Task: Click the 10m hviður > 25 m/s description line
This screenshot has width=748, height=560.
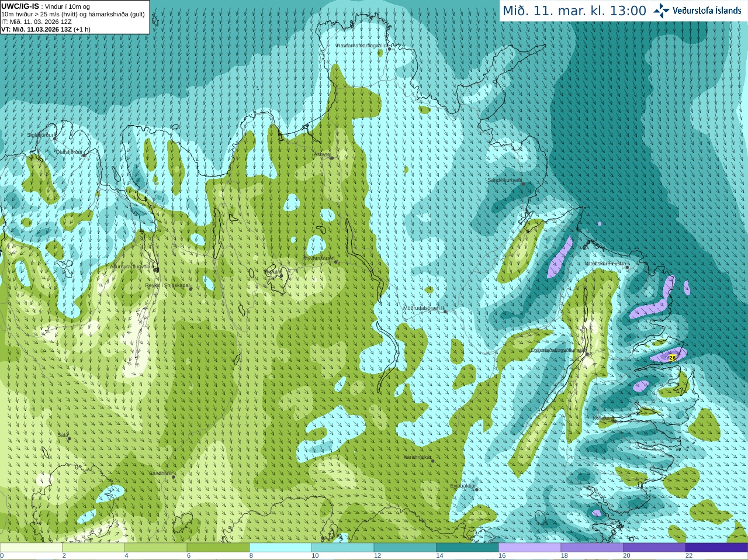Action: [73, 15]
